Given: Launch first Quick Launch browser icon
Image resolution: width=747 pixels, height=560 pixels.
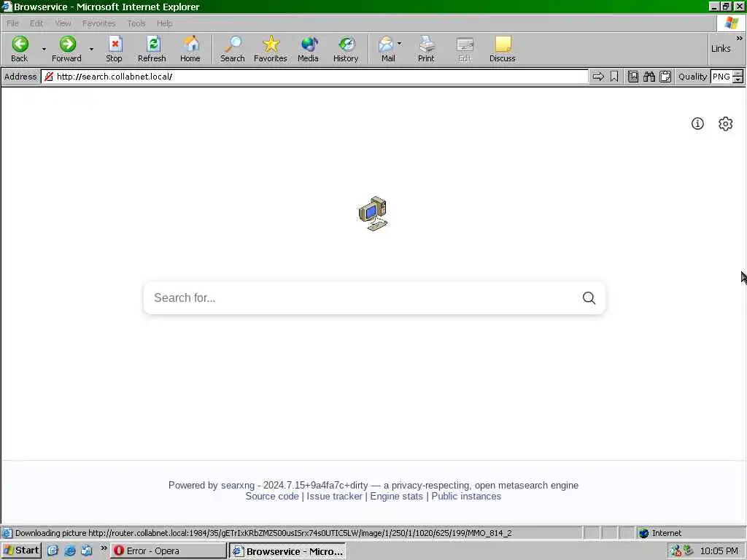Looking at the screenshot, I should tap(53, 551).
